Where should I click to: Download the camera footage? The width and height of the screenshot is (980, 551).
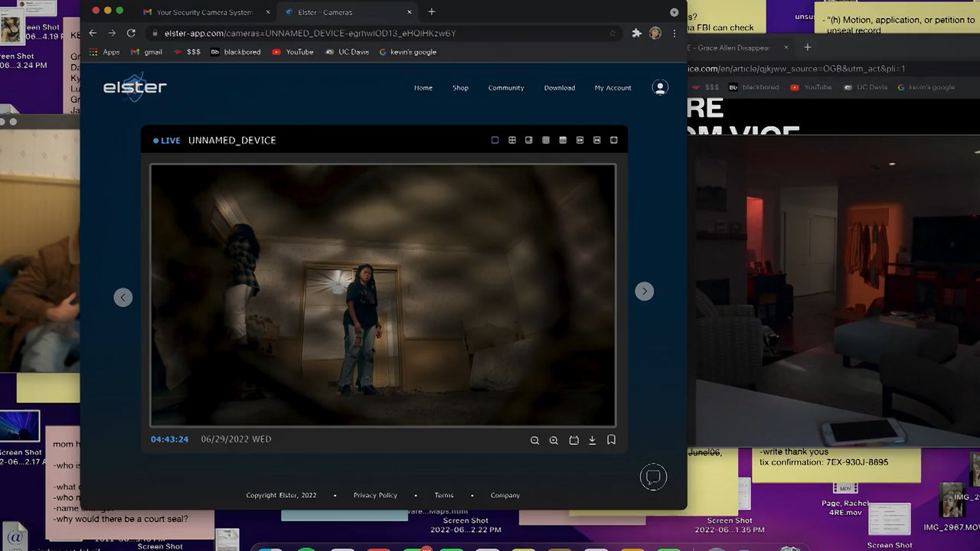592,440
